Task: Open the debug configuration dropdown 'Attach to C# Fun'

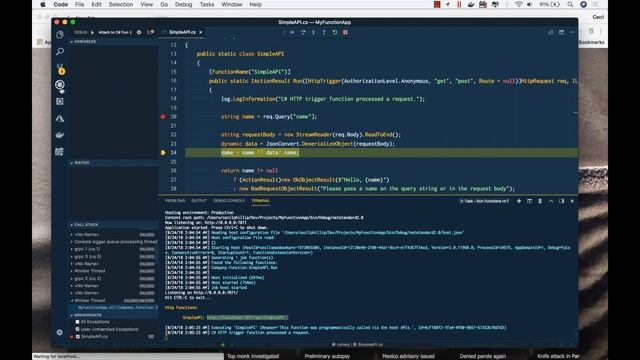Action: coord(115,32)
